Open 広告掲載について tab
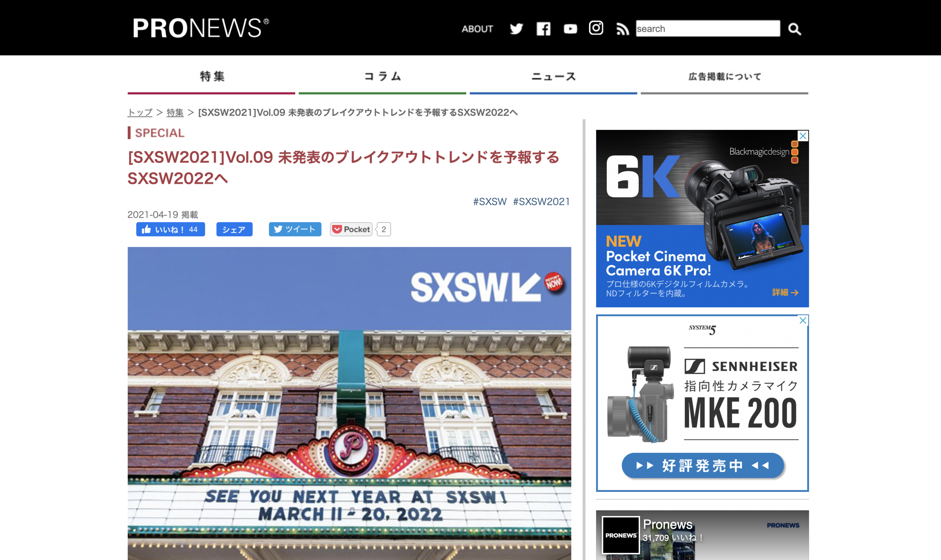Image resolution: width=941 pixels, height=560 pixels. pyautogui.click(x=725, y=77)
